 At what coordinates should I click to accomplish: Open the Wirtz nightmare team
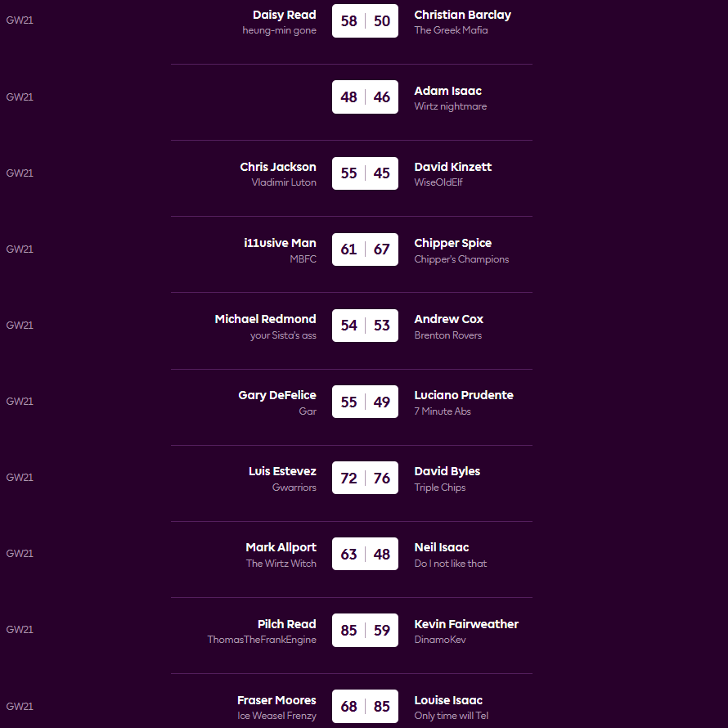click(450, 106)
